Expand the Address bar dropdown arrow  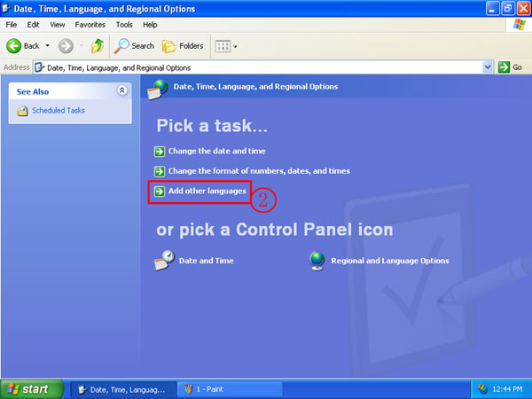(x=488, y=67)
